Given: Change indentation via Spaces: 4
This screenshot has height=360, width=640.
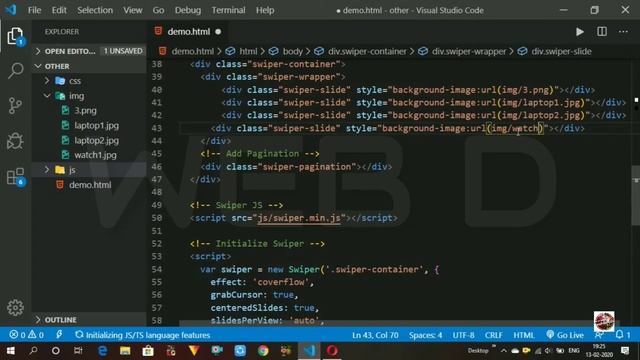Looking at the screenshot, I should 425,335.
